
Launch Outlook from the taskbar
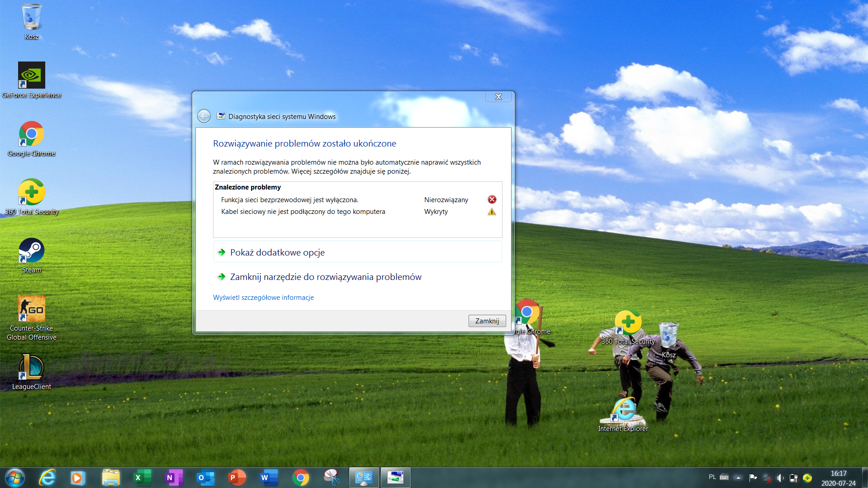pos(205,478)
